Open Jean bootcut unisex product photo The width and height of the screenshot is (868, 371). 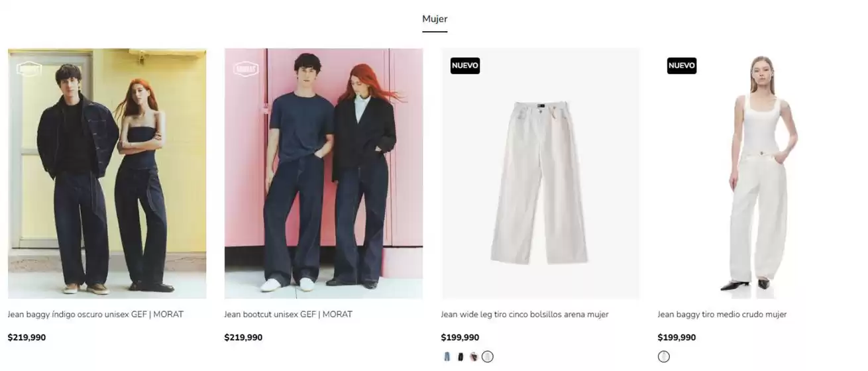[323, 174]
